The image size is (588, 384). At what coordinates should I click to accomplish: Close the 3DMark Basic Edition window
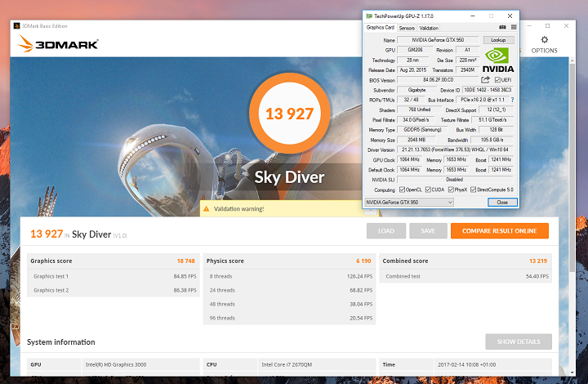(x=566, y=26)
